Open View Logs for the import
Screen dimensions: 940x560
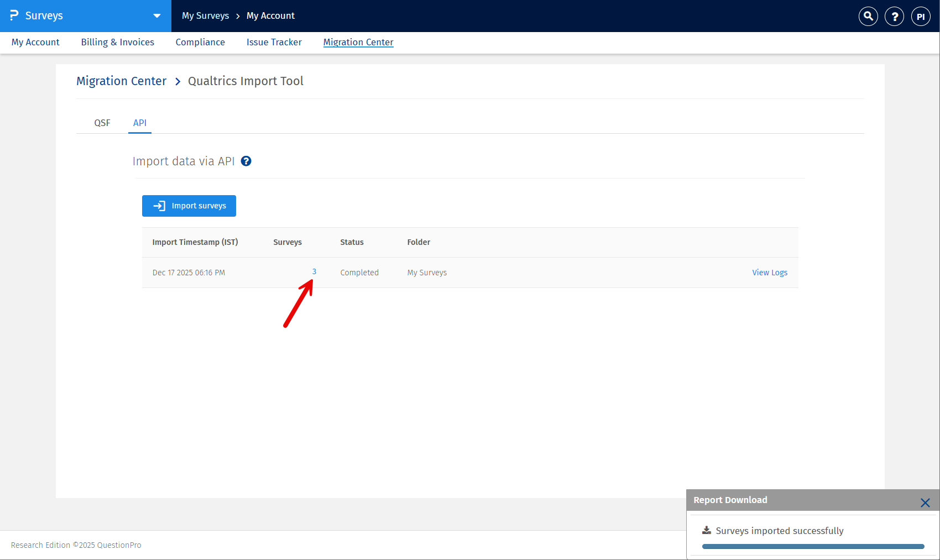(770, 273)
